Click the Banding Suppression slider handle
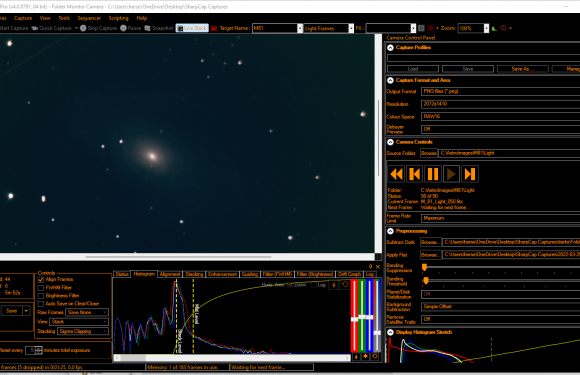 (x=424, y=267)
